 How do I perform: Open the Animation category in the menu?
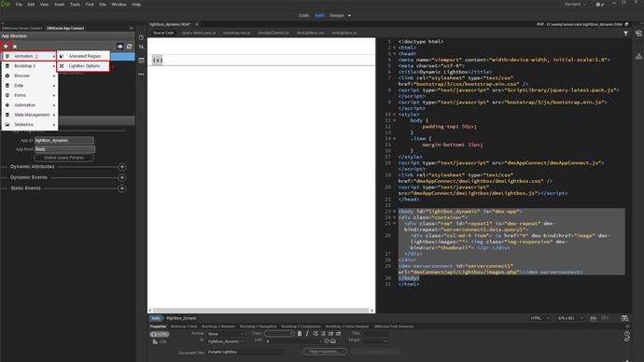[x=29, y=56]
